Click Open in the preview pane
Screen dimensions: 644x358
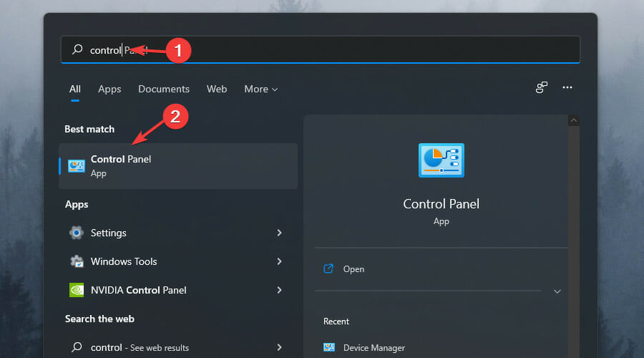point(353,269)
